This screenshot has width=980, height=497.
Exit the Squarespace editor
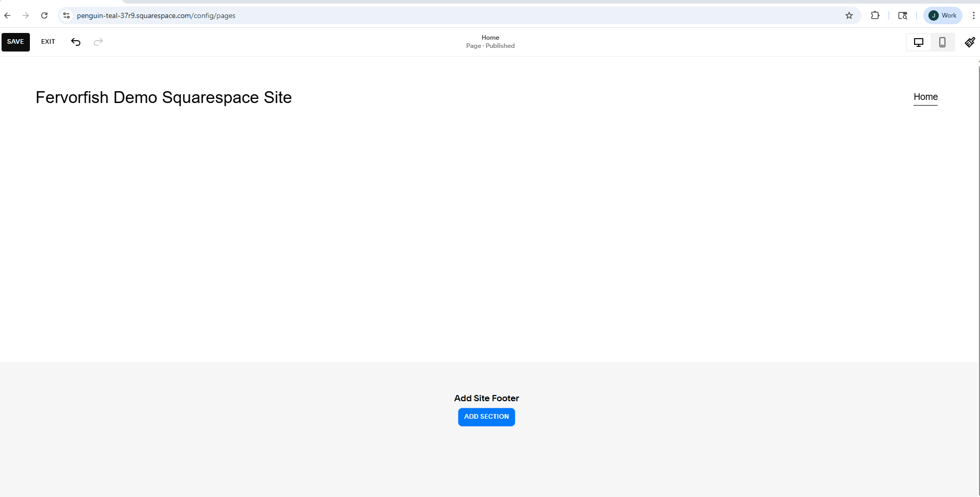pos(48,42)
